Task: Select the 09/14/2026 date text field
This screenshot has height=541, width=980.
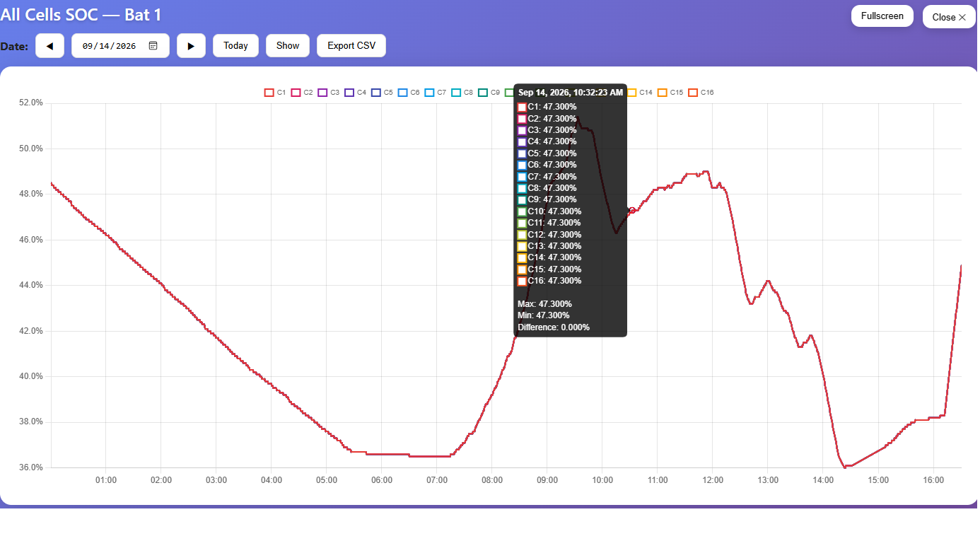Action: pyautogui.click(x=120, y=45)
